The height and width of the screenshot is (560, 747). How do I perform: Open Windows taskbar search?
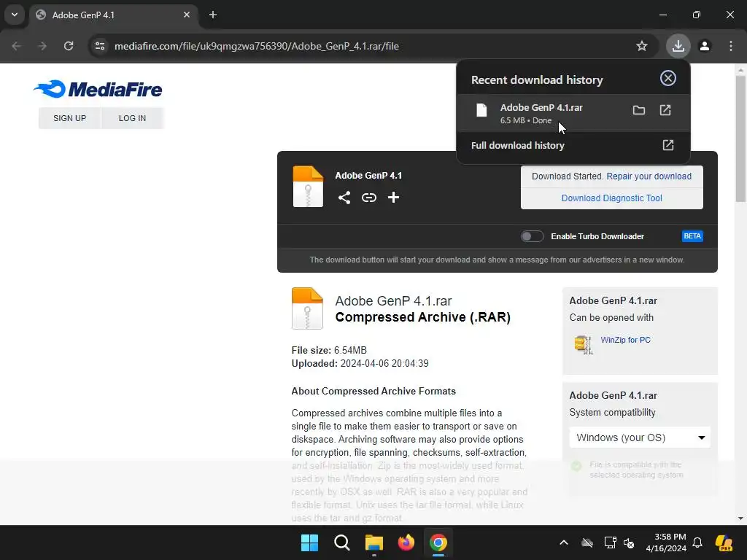pos(342,542)
